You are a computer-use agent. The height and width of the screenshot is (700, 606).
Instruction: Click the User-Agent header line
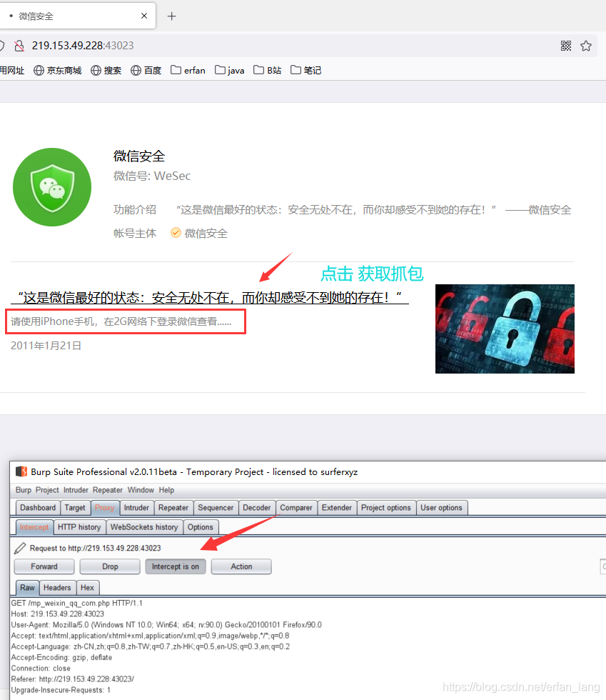pos(166,624)
